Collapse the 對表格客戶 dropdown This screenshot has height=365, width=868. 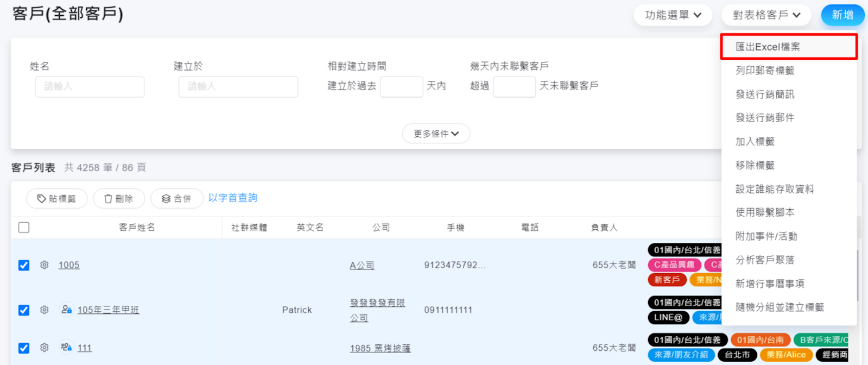[766, 15]
